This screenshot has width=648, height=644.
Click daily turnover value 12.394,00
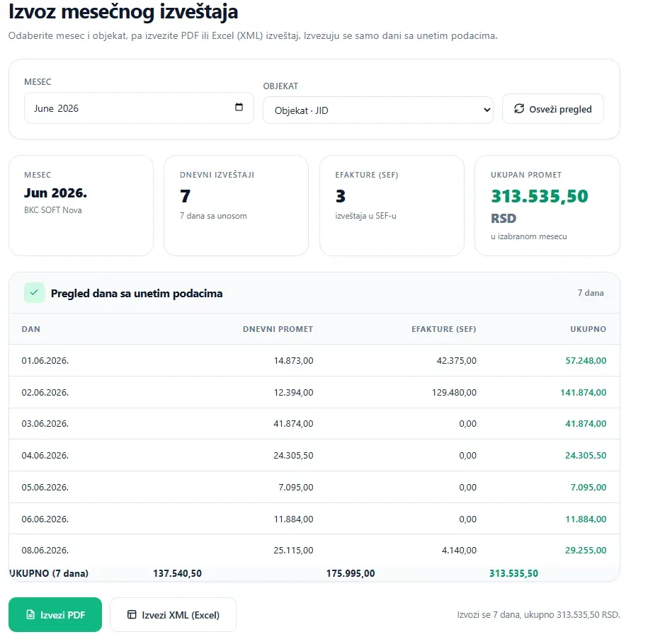[x=293, y=393]
